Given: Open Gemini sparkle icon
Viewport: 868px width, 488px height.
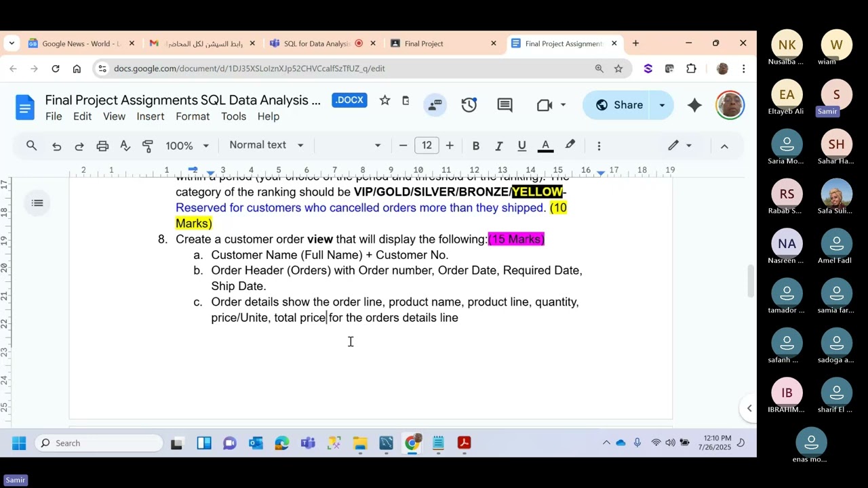Looking at the screenshot, I should [x=694, y=105].
